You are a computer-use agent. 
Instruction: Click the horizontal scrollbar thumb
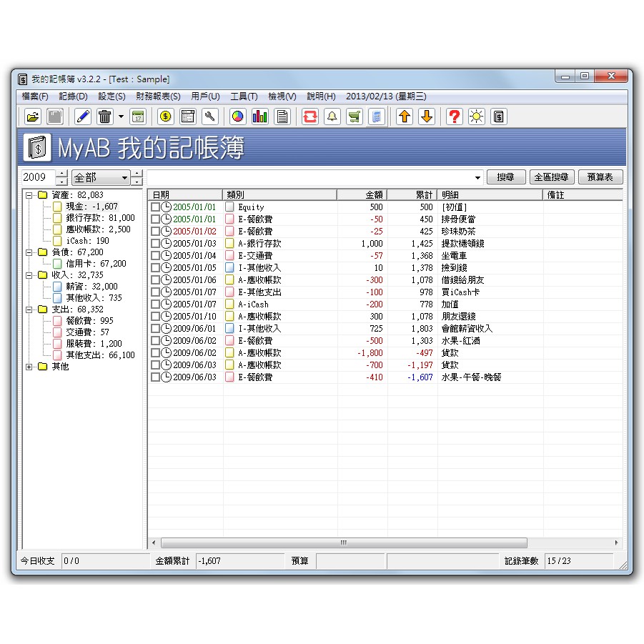coord(345,543)
